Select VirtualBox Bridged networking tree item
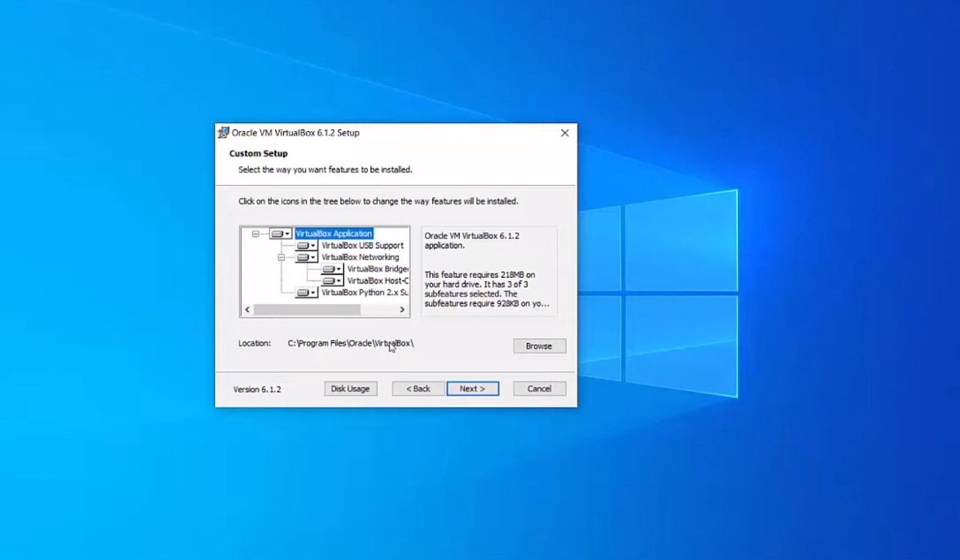This screenshot has width=960, height=560. (377, 269)
